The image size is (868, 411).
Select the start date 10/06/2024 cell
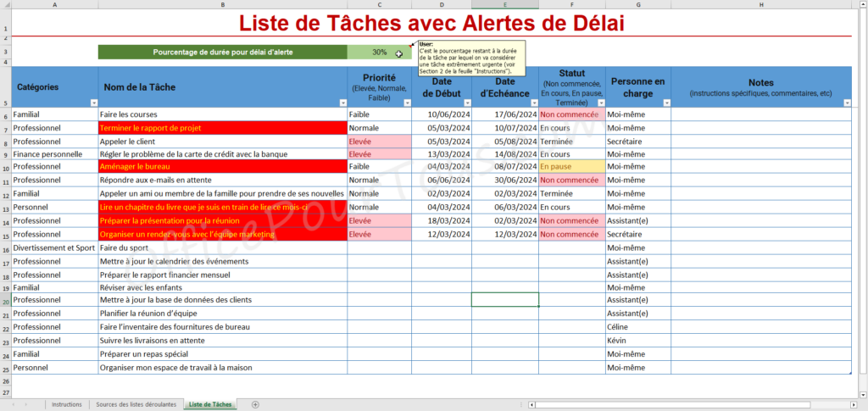(x=441, y=114)
